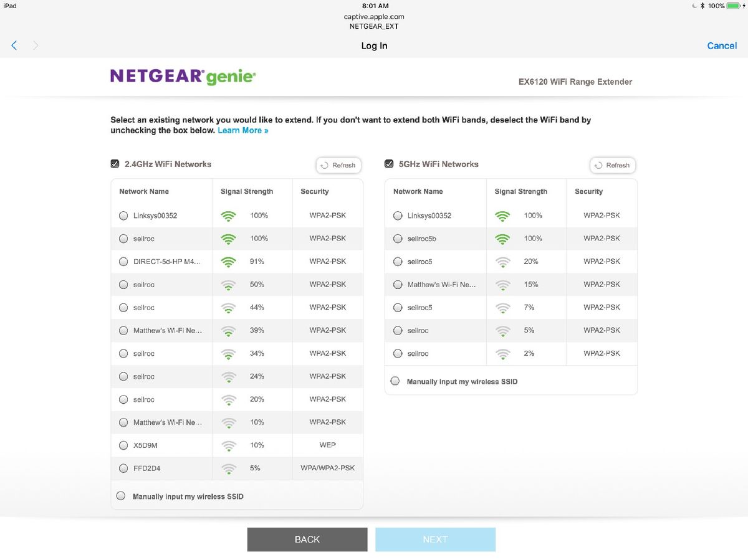Screen dimensions: 748x560
Task: Click the signal icon next to X5D9M
Action: (x=228, y=445)
